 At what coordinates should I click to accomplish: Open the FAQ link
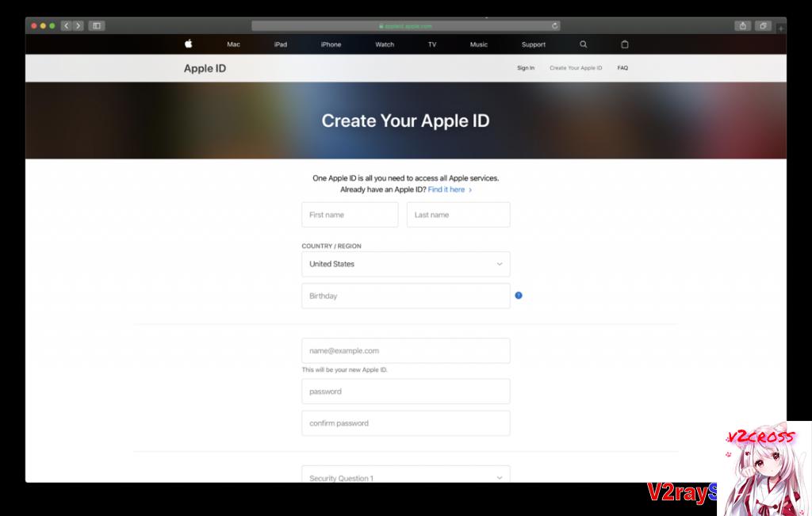tap(622, 68)
